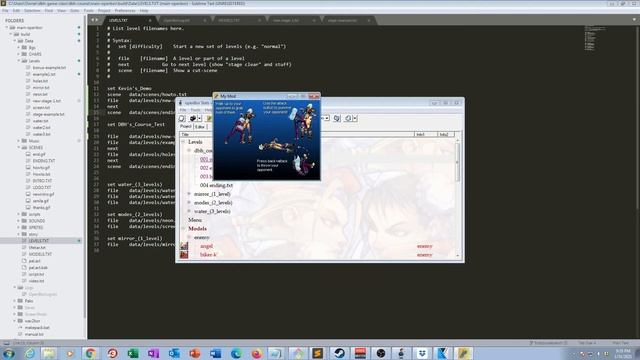Image resolution: width=640 pixels, height=360 pixels.
Task: Expand the Music folder in sidebar
Action: pos(18,141)
